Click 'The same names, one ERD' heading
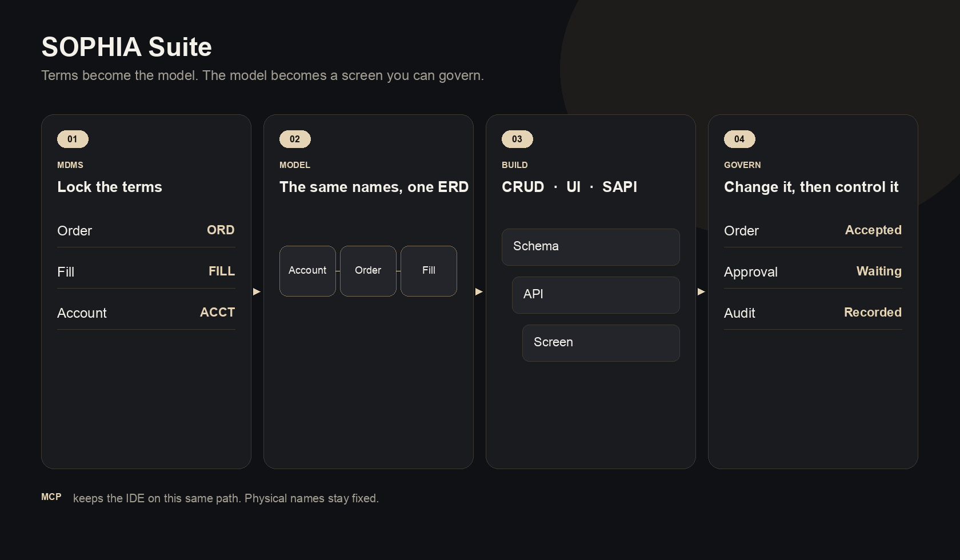 (x=374, y=187)
